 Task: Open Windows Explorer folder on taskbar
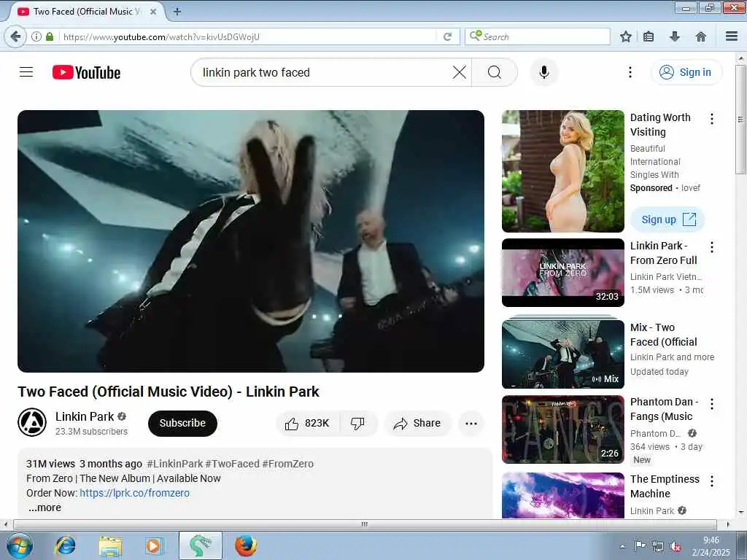[111, 545]
